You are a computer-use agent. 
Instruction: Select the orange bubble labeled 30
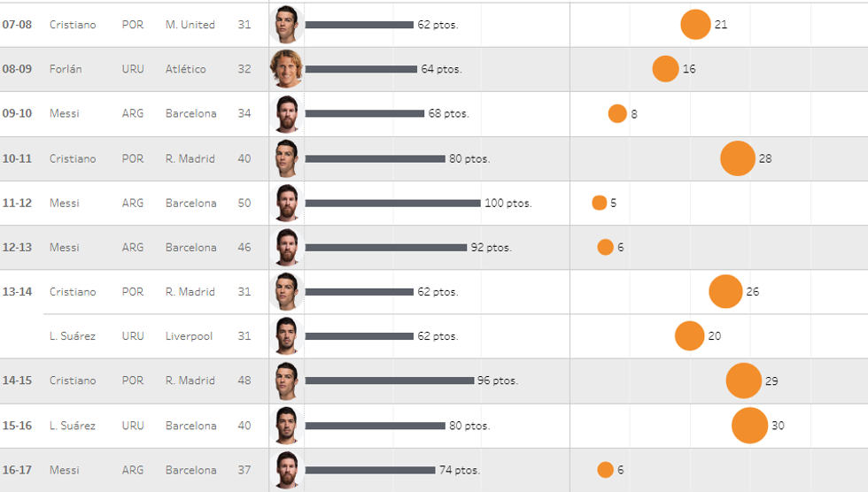tap(749, 426)
